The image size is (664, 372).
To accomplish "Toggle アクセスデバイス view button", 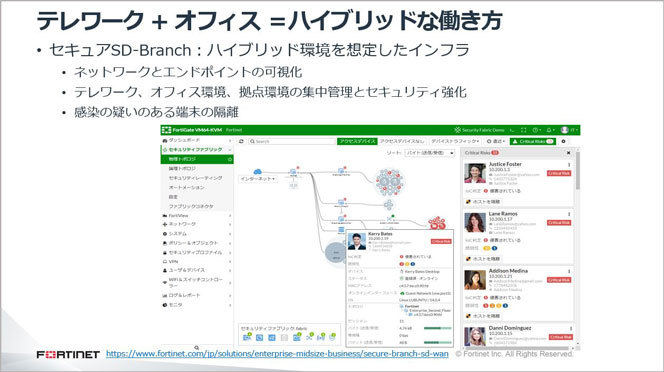I will (357, 141).
